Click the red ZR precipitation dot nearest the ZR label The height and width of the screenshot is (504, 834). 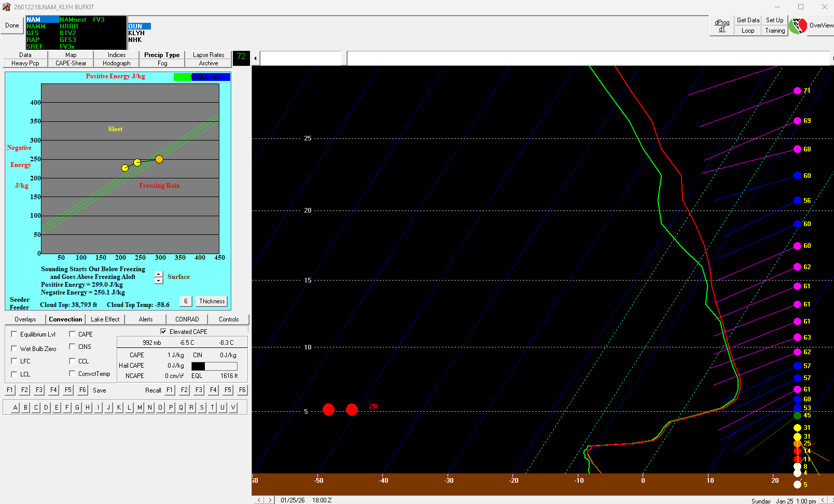coord(352,410)
